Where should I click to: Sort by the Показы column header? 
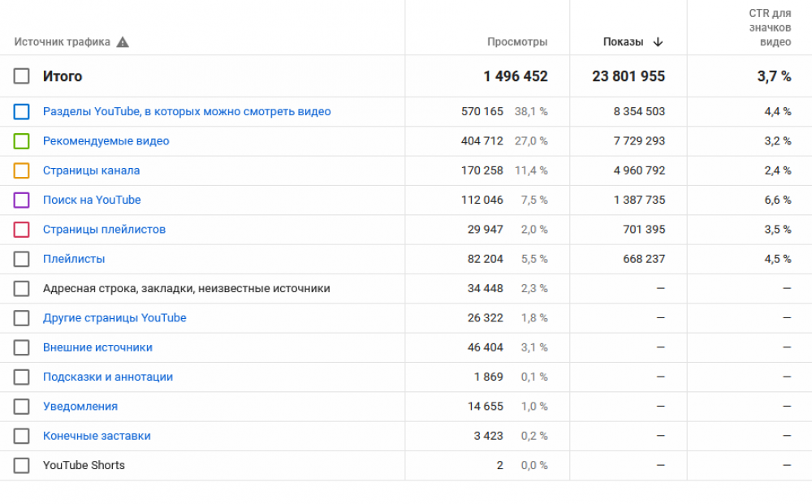(x=623, y=42)
